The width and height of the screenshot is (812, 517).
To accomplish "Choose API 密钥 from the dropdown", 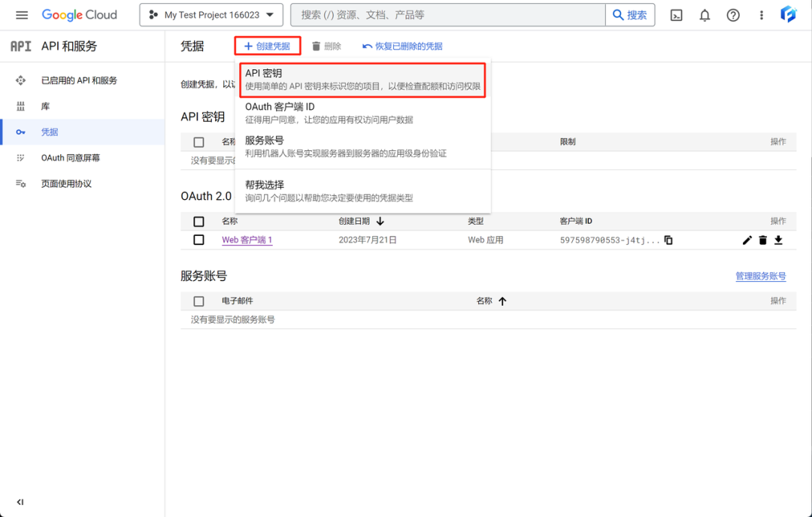I will coord(362,80).
